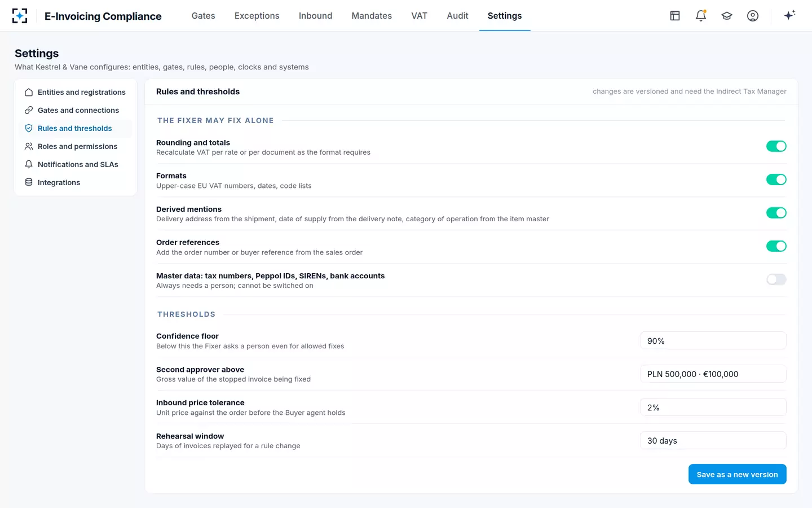Click the database icon beside Integrations
Screen dimensions: 812x508
[x=29, y=182]
